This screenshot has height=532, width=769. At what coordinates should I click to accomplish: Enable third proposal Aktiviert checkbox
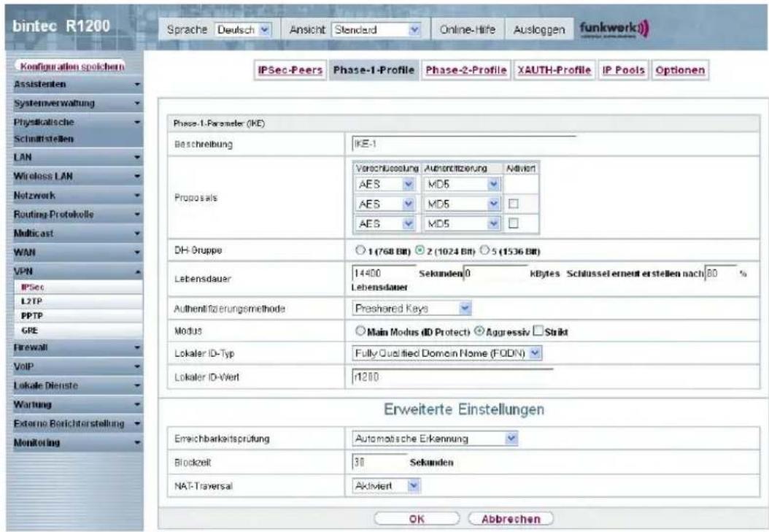point(514,223)
